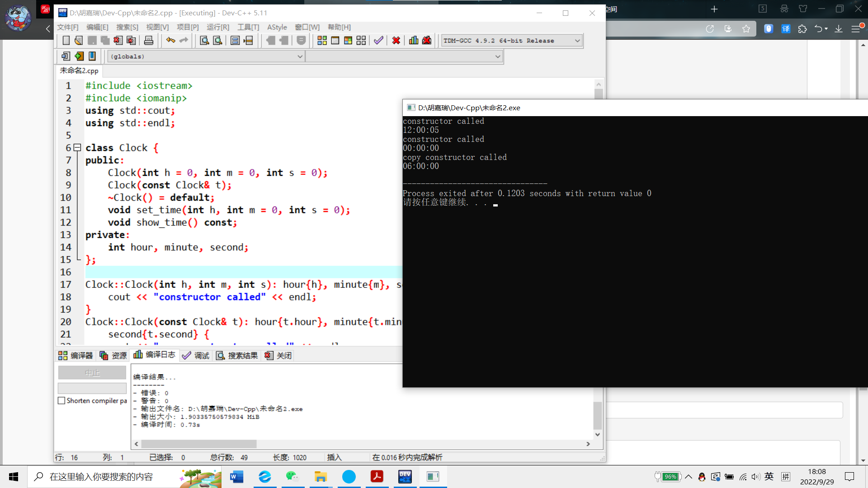Open the TDM-GCC compiler selection dropdown
This screenshot has width=868, height=488.
tap(577, 41)
